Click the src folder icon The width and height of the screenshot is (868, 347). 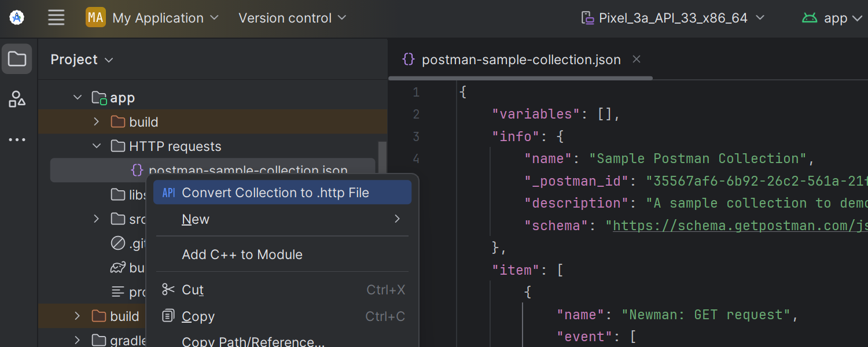pyautogui.click(x=118, y=219)
